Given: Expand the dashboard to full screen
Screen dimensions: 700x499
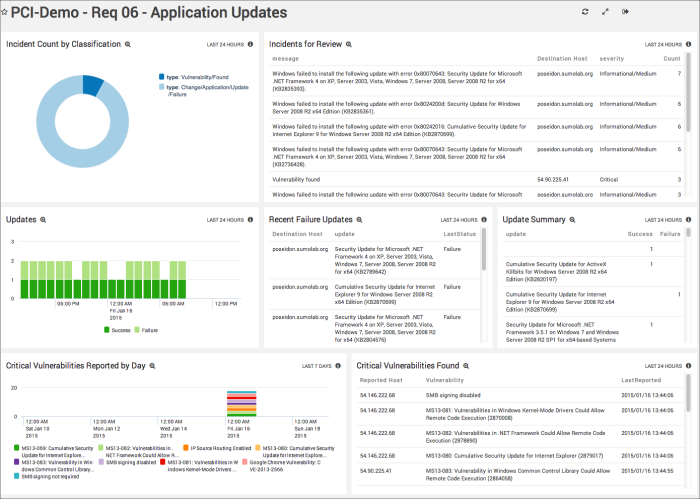Looking at the screenshot, I should tap(605, 12).
